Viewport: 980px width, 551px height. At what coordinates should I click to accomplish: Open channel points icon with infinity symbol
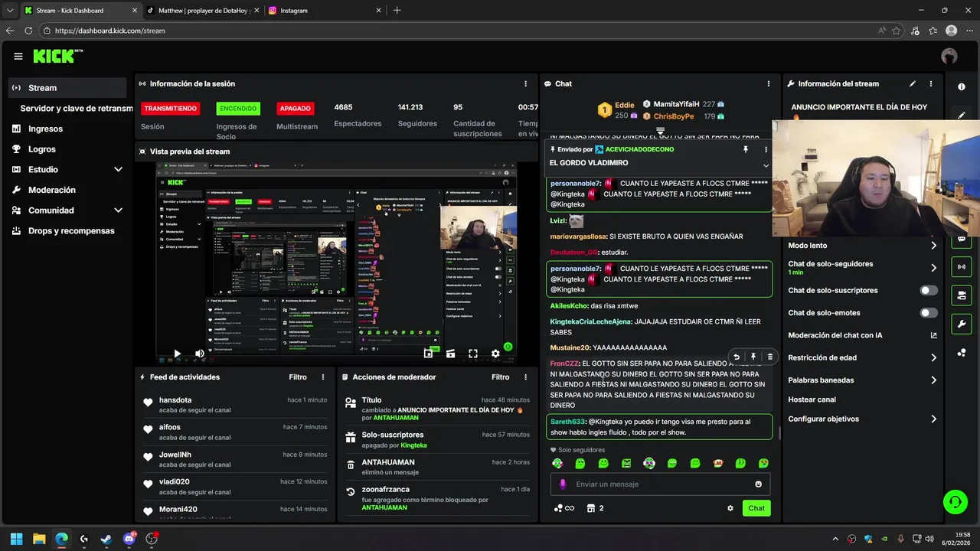pyautogui.click(x=563, y=508)
